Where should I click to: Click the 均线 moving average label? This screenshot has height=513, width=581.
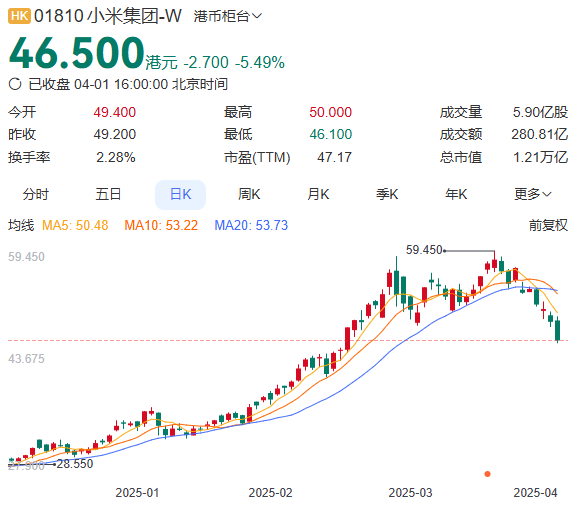coord(21,225)
